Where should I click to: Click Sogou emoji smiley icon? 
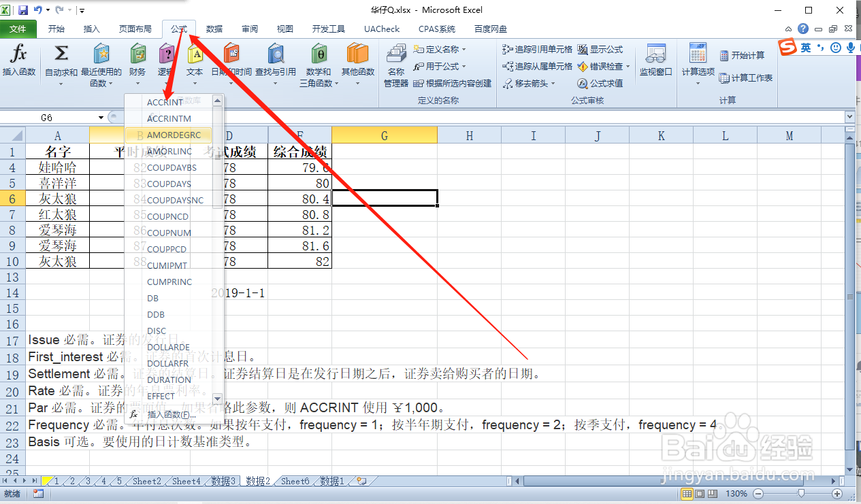[x=834, y=47]
